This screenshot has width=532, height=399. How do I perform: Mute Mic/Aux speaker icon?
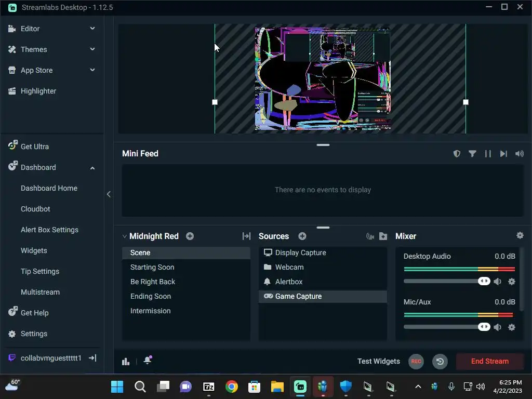click(497, 327)
